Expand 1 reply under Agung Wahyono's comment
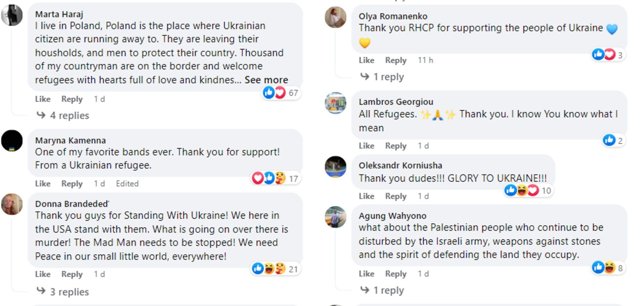644x306 pixels. point(388,290)
